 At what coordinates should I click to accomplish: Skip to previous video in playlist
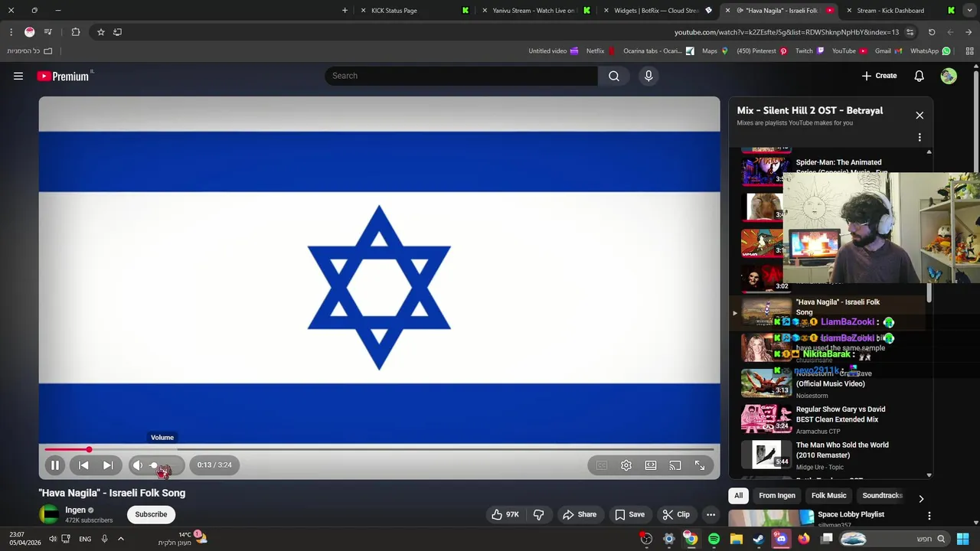(83, 465)
